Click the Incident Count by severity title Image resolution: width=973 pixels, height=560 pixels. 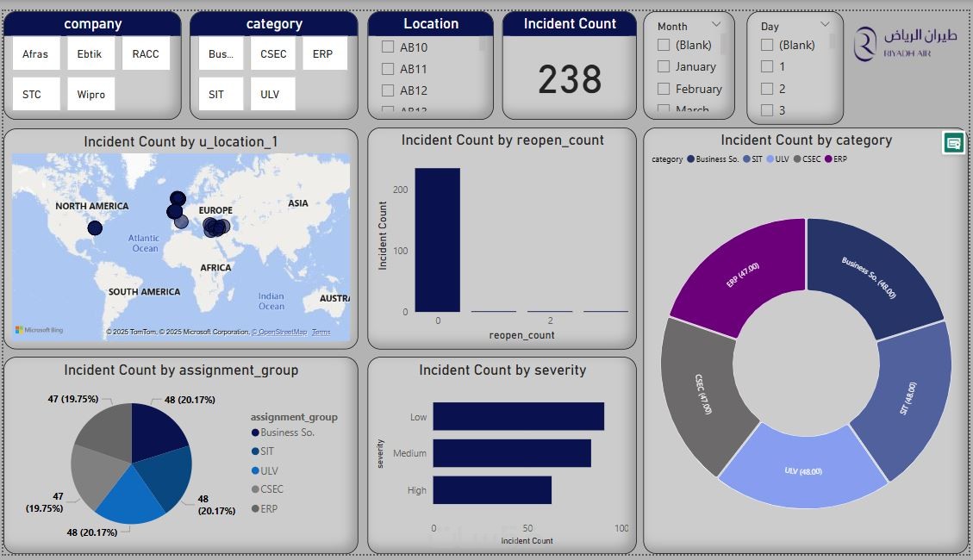click(x=502, y=370)
